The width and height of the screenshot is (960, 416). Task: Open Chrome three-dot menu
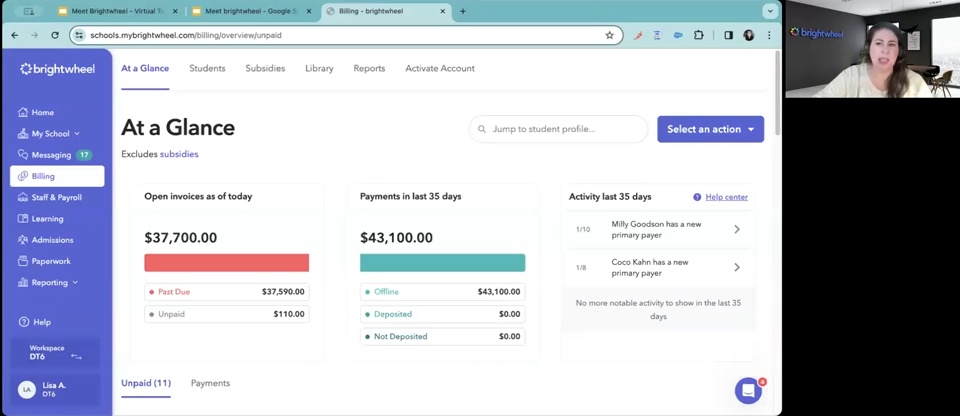coord(769,36)
